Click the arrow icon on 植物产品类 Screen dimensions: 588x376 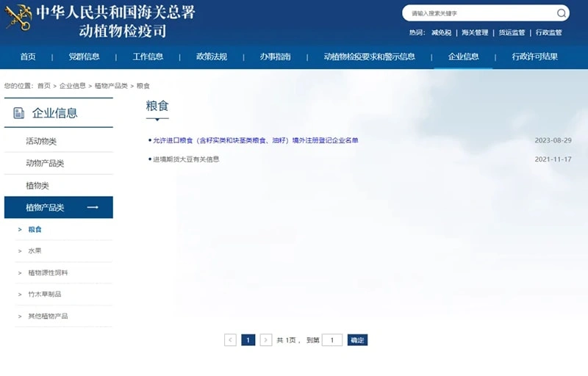coord(93,207)
